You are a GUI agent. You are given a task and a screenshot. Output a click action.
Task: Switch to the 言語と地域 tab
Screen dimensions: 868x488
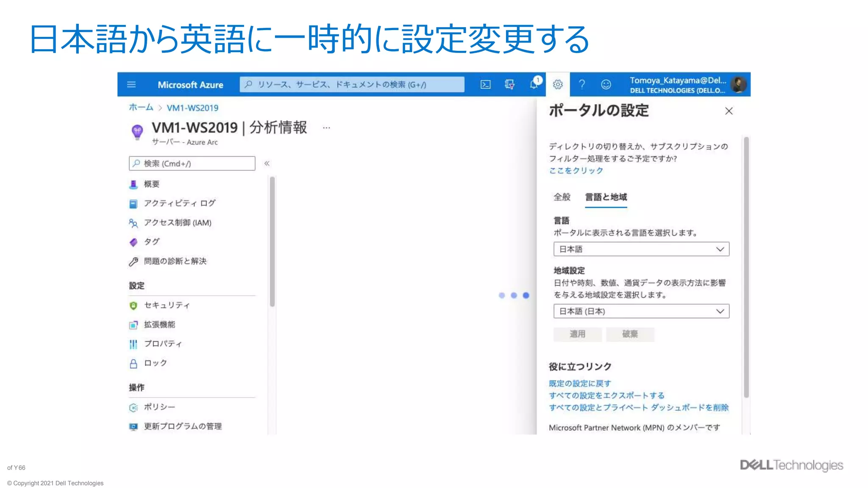pyautogui.click(x=606, y=197)
